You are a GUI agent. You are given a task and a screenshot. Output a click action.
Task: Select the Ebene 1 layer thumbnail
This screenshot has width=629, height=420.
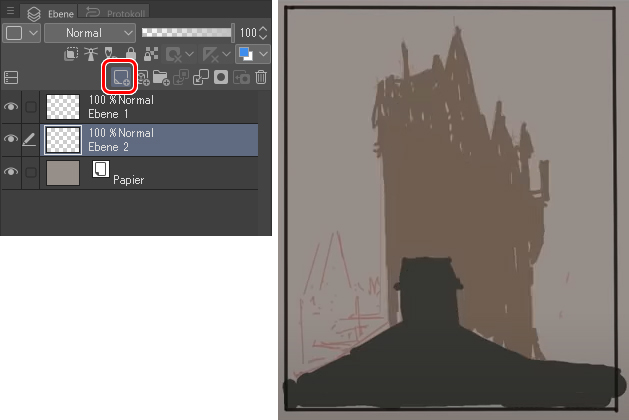point(63,107)
